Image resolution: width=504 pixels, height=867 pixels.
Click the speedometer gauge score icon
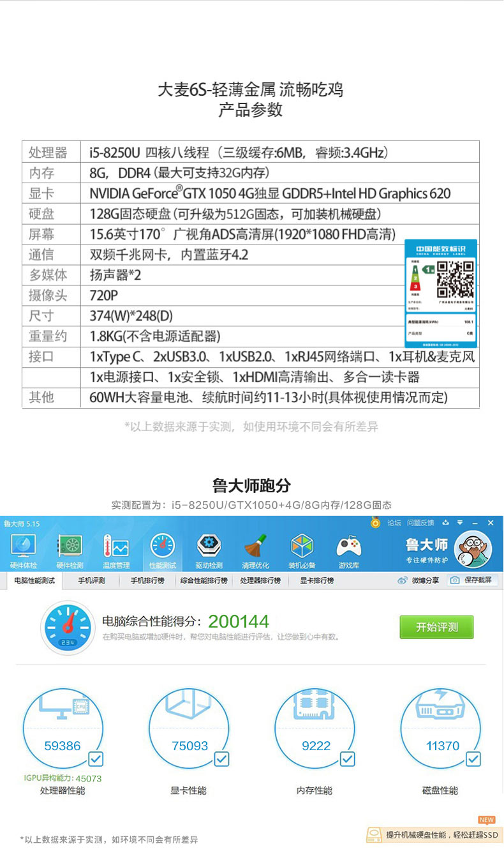coord(67,627)
